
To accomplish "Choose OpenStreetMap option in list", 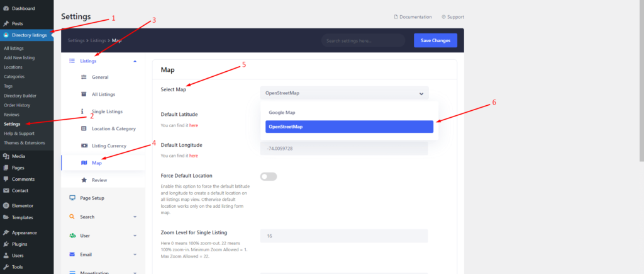I will click(x=349, y=127).
